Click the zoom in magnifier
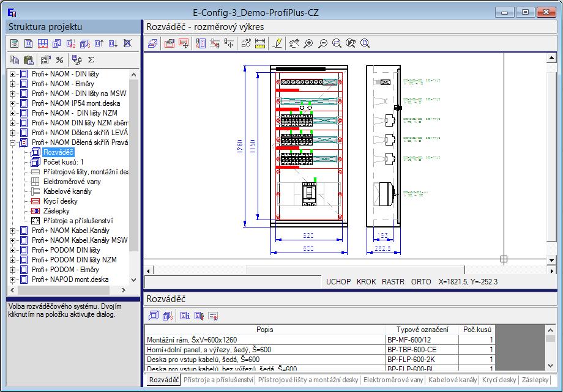563x392 pixels. [x=308, y=44]
